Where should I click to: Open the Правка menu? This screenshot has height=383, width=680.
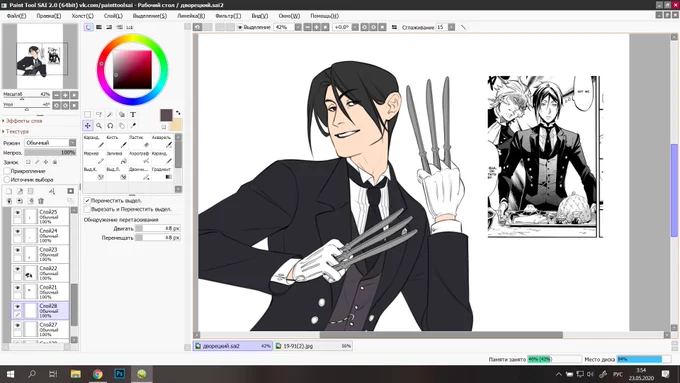point(49,16)
